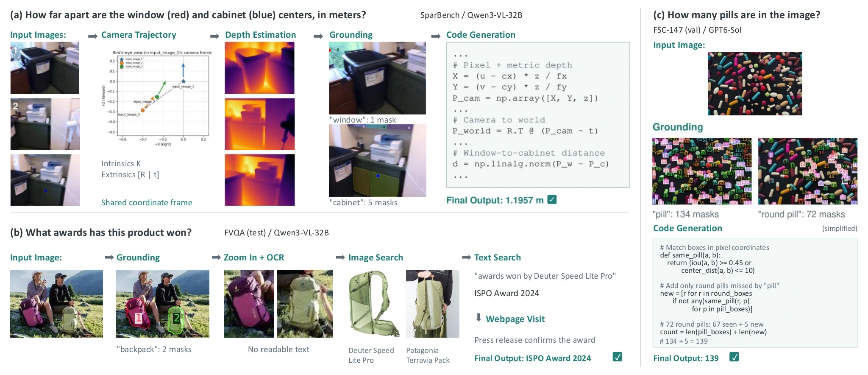
Task: Select the hikers input image without mask overlays
Action: pyautogui.click(x=56, y=304)
